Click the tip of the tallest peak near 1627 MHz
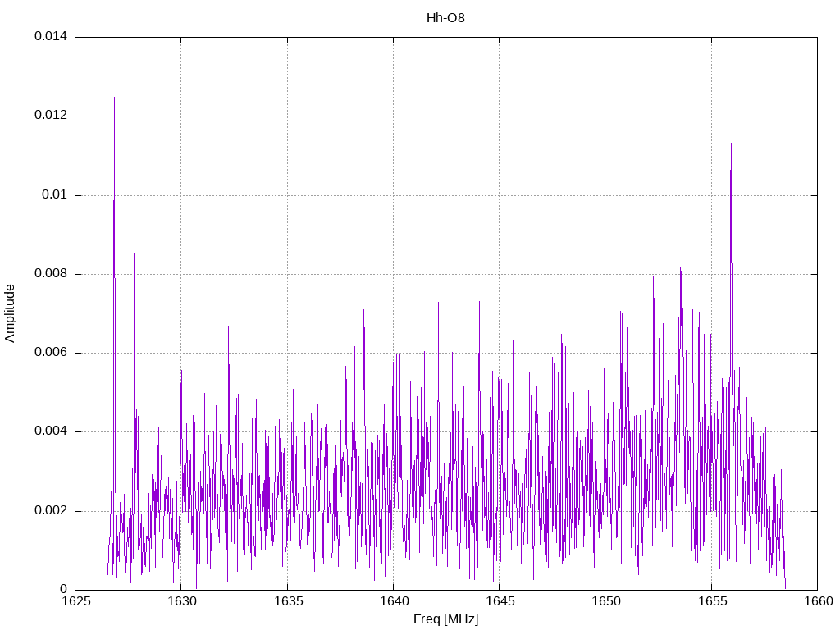The image size is (840, 630). tap(114, 98)
